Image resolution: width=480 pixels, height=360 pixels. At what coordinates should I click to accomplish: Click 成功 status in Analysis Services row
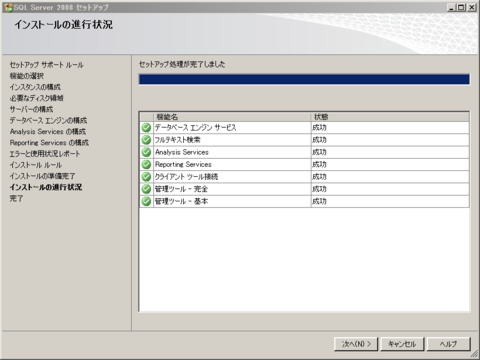tap(319, 152)
